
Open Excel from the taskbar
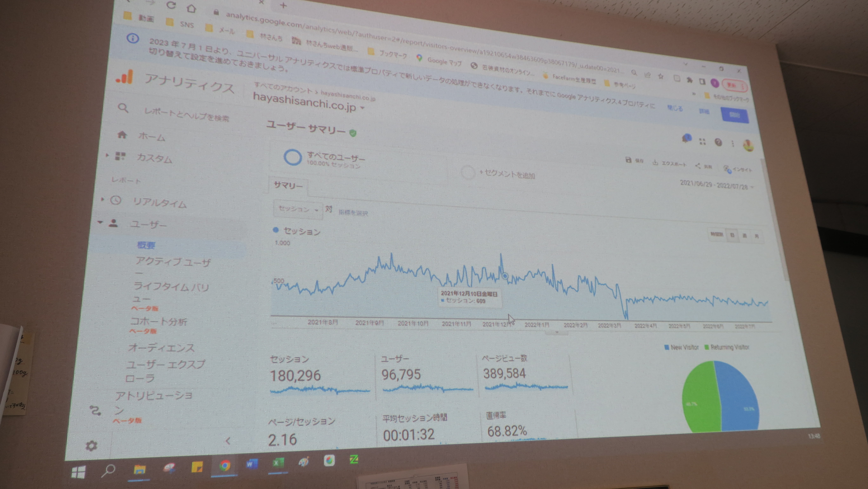(278, 463)
